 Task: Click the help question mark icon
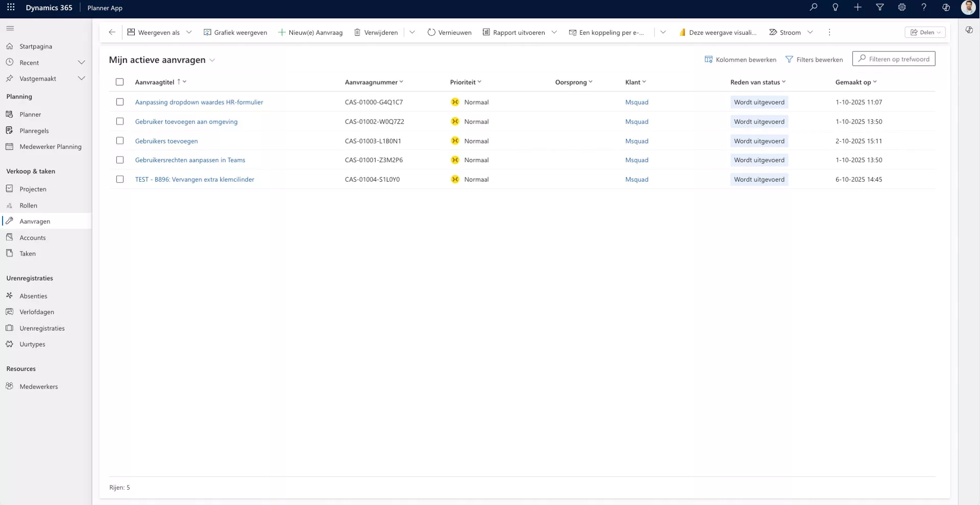tap(924, 7)
